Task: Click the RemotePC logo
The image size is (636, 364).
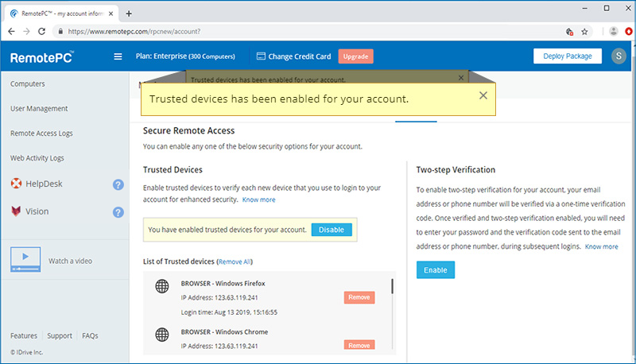Action: [42, 57]
